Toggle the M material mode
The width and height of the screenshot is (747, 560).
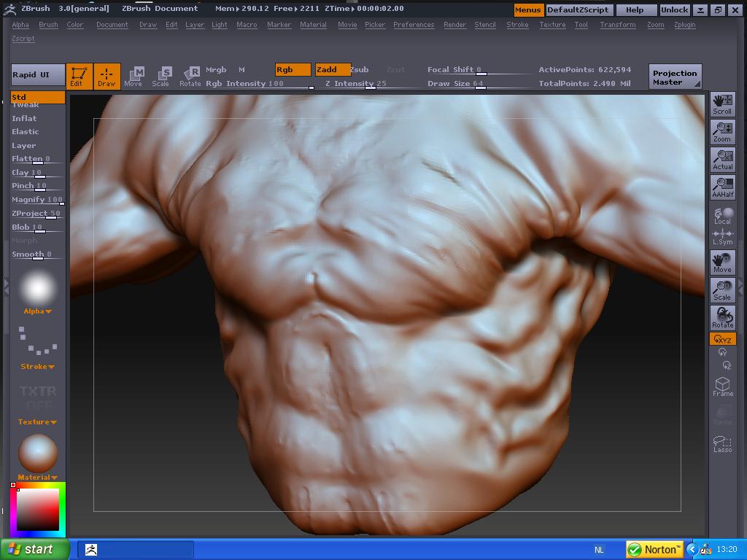[x=242, y=69]
